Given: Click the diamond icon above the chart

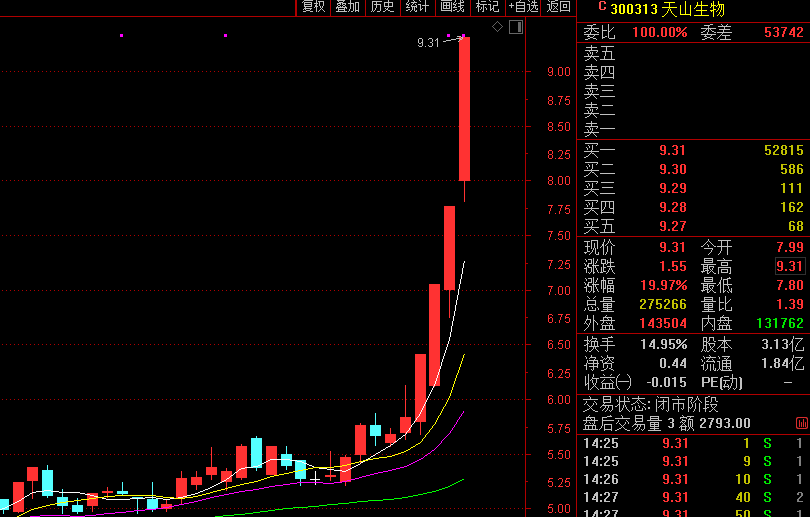Looking at the screenshot, I should click(x=497, y=27).
